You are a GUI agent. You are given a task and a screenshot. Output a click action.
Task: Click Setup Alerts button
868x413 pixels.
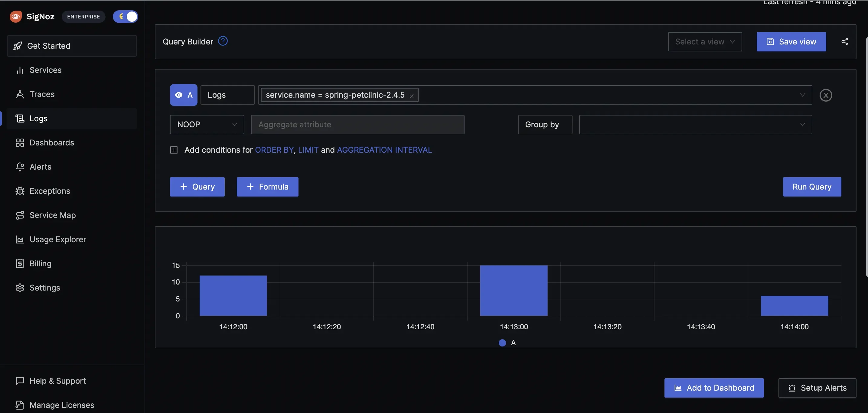click(817, 388)
